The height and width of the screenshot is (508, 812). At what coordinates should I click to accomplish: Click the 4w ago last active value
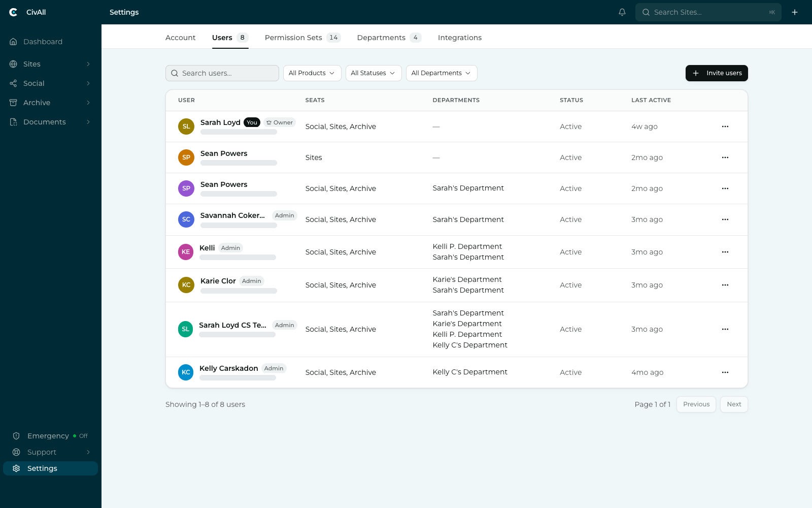click(645, 126)
